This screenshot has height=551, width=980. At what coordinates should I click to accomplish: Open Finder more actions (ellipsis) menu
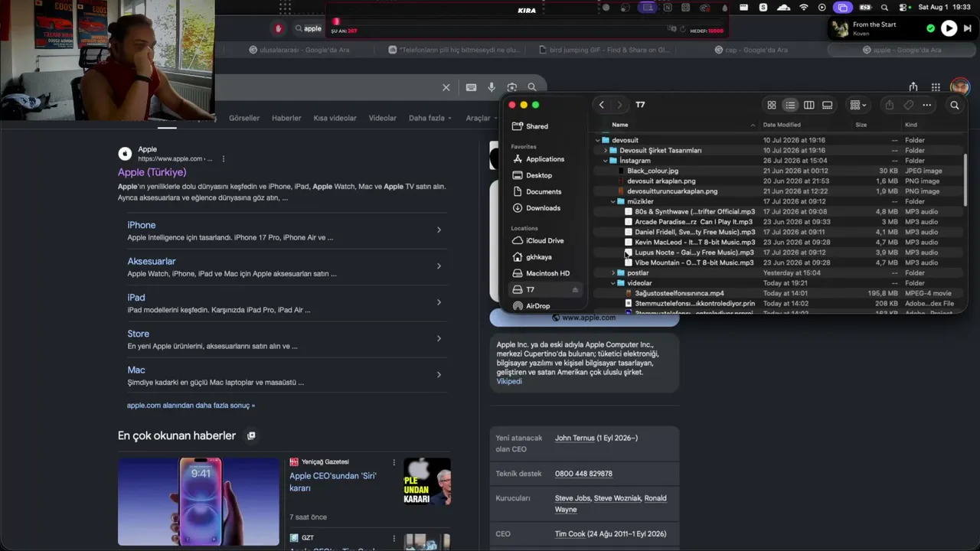click(927, 105)
